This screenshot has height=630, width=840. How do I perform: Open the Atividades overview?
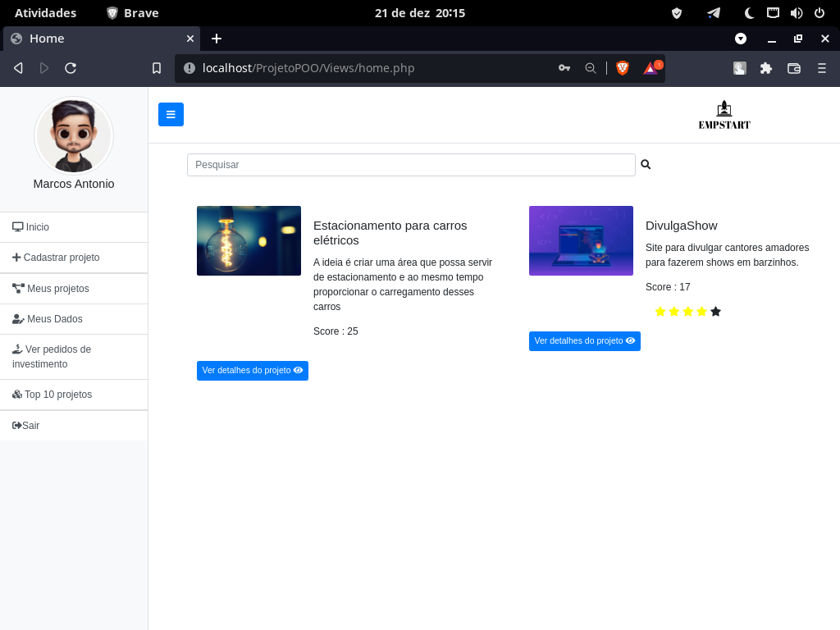(46, 13)
